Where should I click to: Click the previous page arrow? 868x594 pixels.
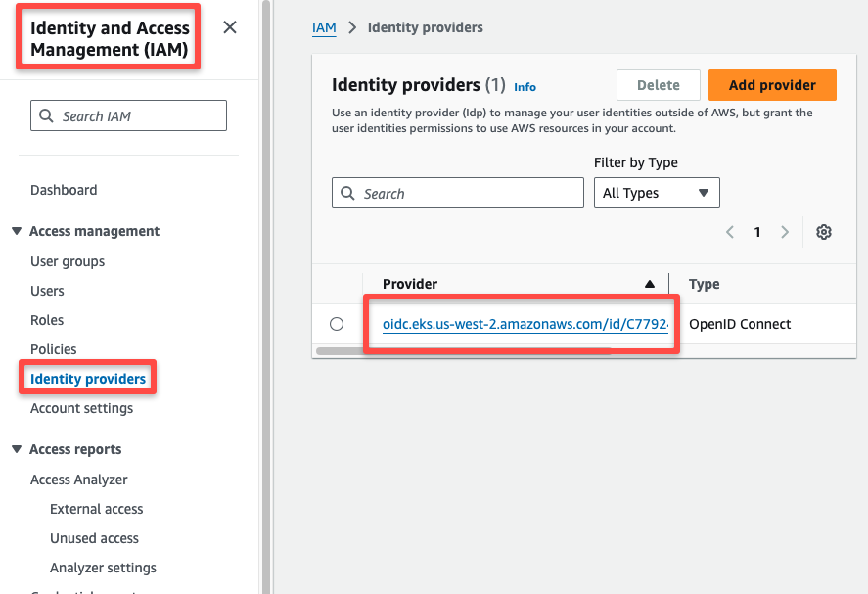729,232
